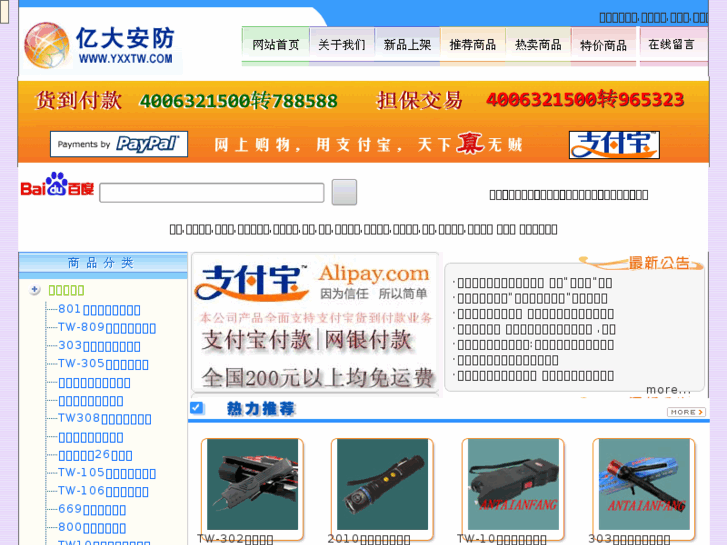
Task: Click the MORE button in 热力推荐
Action: coord(686,412)
